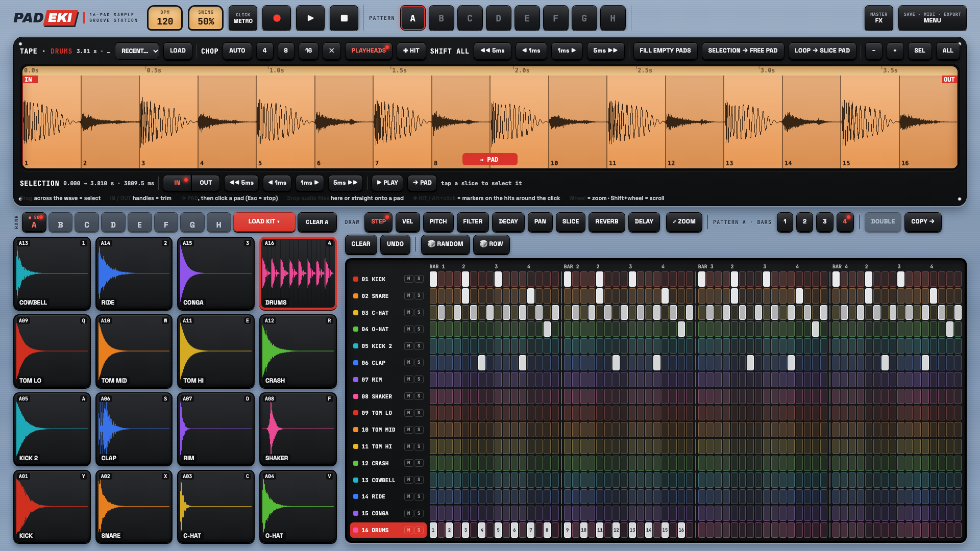Mute the 01 KICK track

[x=408, y=279]
